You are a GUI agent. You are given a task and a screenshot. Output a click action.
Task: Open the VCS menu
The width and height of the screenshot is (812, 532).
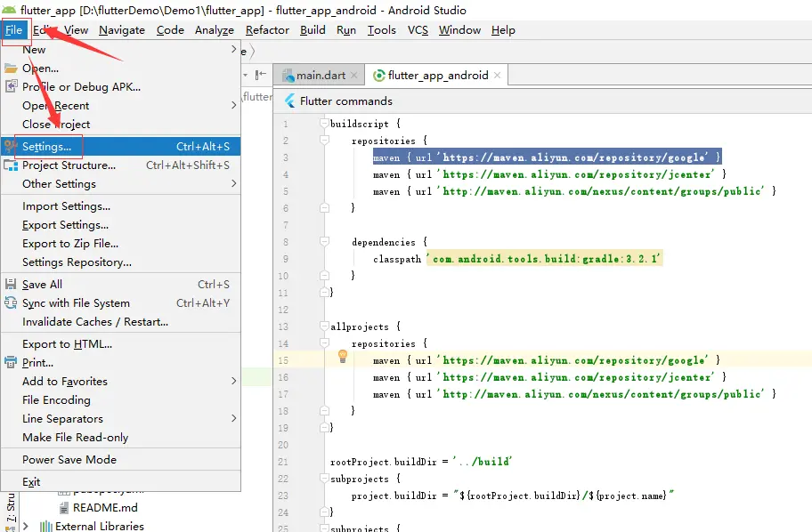(x=418, y=30)
